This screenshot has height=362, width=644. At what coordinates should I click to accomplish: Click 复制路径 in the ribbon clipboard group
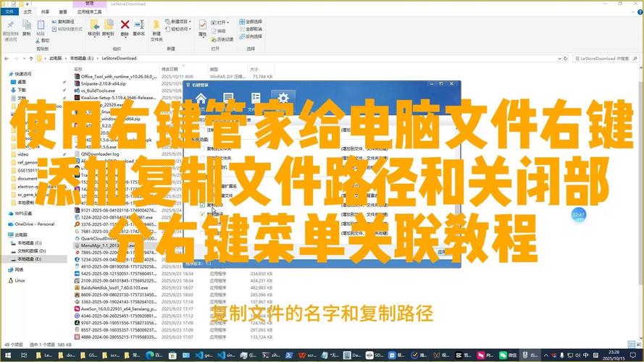click(x=63, y=22)
